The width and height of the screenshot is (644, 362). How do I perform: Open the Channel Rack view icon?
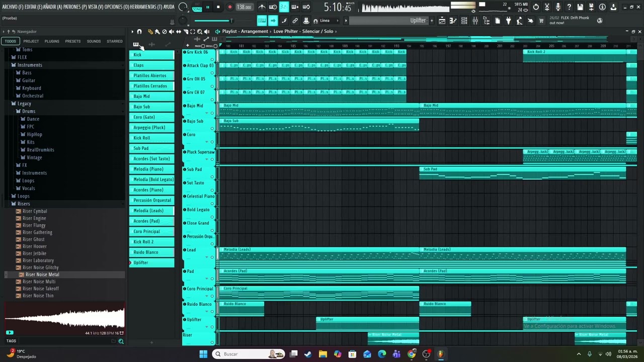(464, 21)
